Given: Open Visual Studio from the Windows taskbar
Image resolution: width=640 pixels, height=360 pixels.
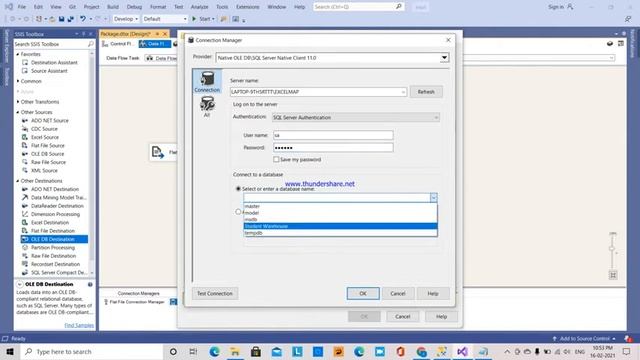Looking at the screenshot, I should [x=462, y=351].
